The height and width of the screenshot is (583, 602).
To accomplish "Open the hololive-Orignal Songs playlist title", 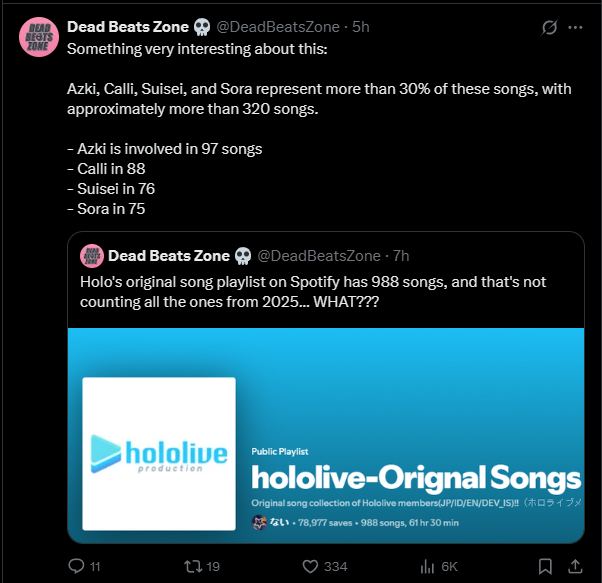I will 416,477.
